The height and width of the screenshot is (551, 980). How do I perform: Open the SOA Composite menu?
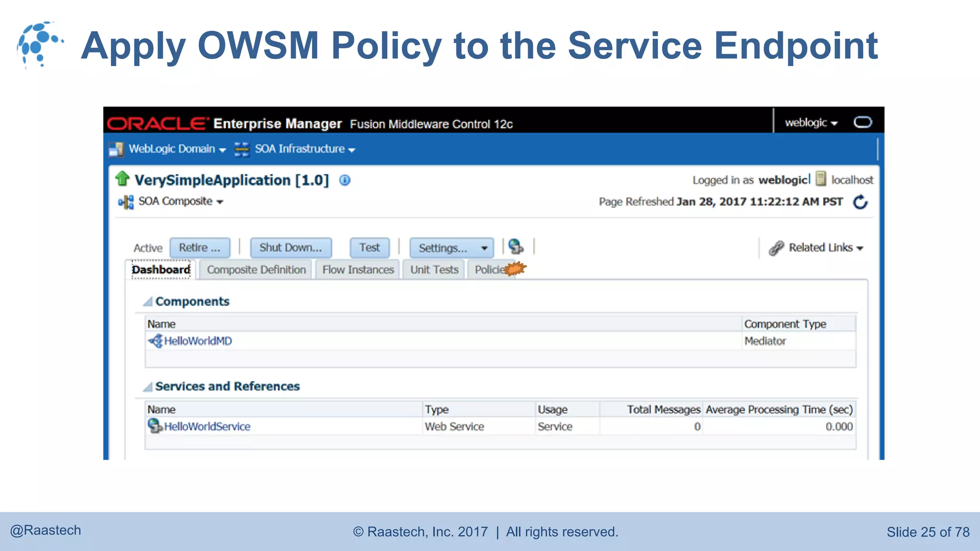[181, 201]
